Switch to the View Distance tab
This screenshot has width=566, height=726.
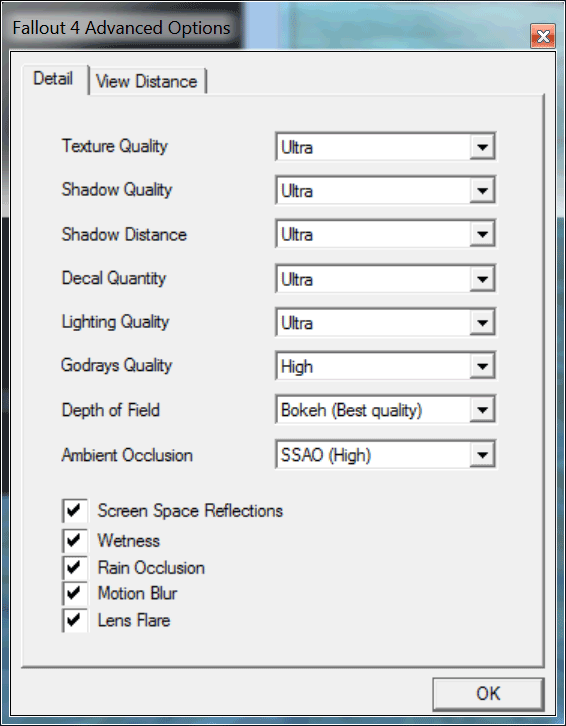(x=147, y=81)
